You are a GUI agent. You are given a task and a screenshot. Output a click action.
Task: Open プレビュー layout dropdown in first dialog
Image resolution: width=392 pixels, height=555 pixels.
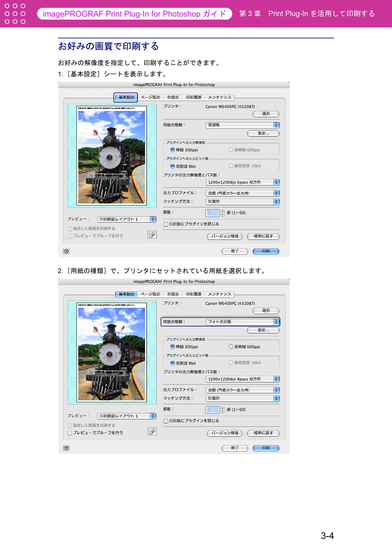coord(127,219)
